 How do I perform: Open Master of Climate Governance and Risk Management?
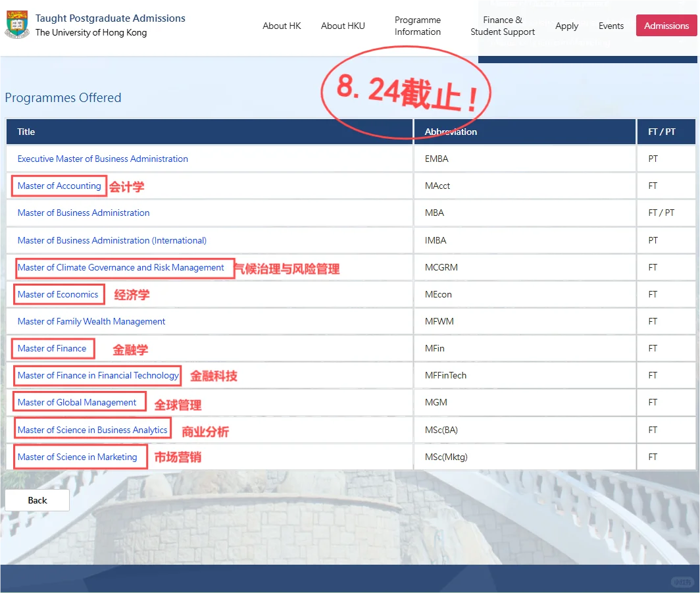[120, 267]
